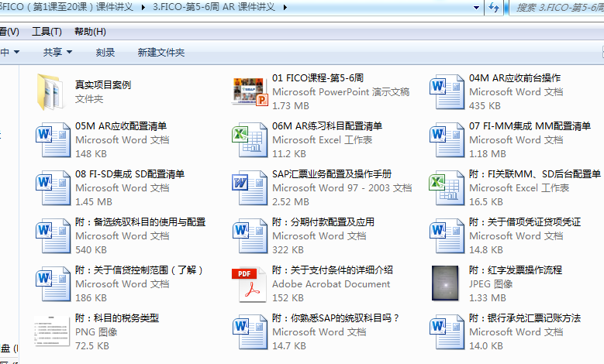The width and height of the screenshot is (604, 364).
Task: Select the 06M AR练习科目配置清单 Excel icon
Action: point(249,140)
